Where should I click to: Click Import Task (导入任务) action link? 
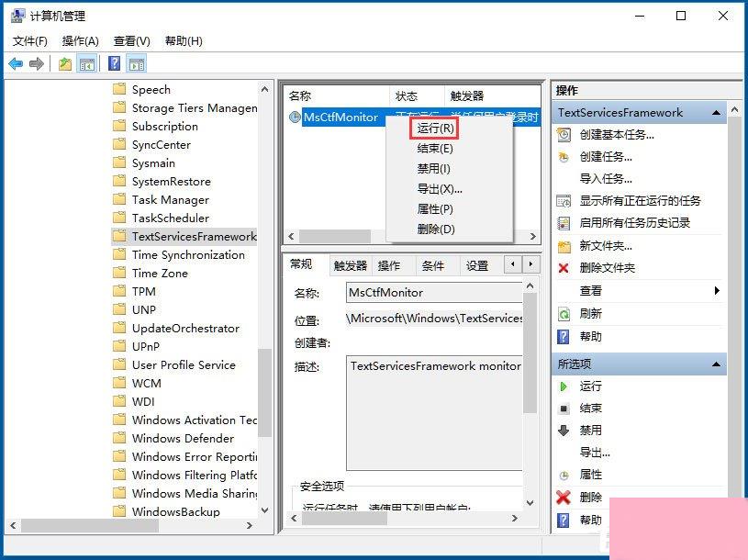click(x=606, y=179)
